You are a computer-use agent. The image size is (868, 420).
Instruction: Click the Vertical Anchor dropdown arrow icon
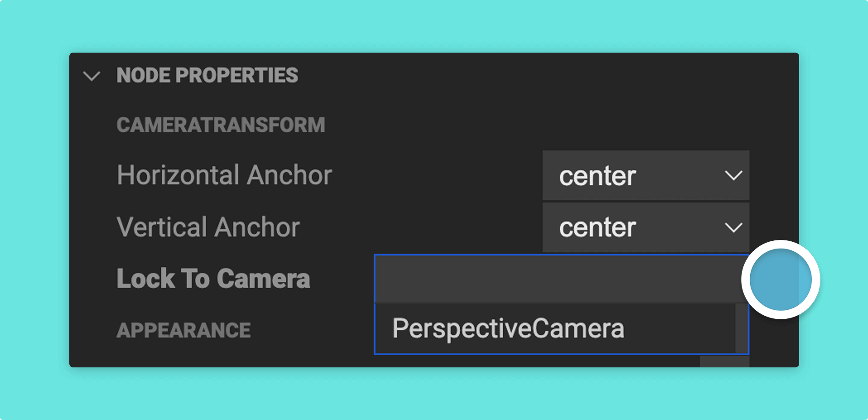coord(733,227)
